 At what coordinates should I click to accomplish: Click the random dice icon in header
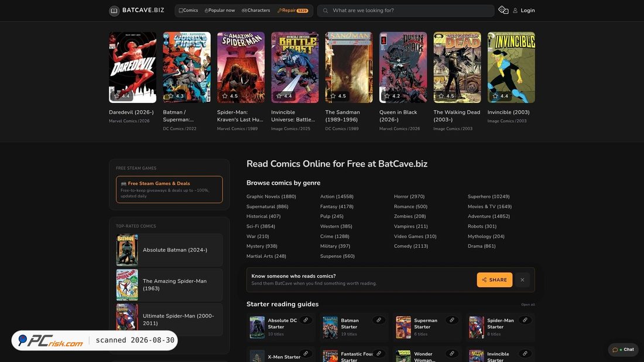coord(503,10)
